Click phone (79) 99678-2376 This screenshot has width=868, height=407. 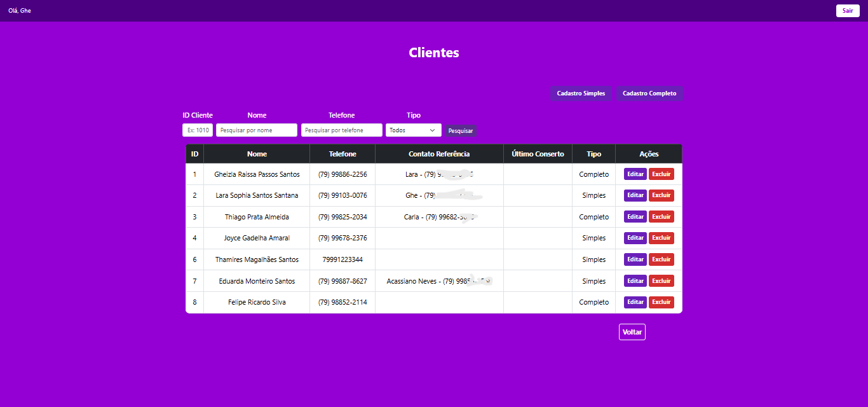click(342, 238)
